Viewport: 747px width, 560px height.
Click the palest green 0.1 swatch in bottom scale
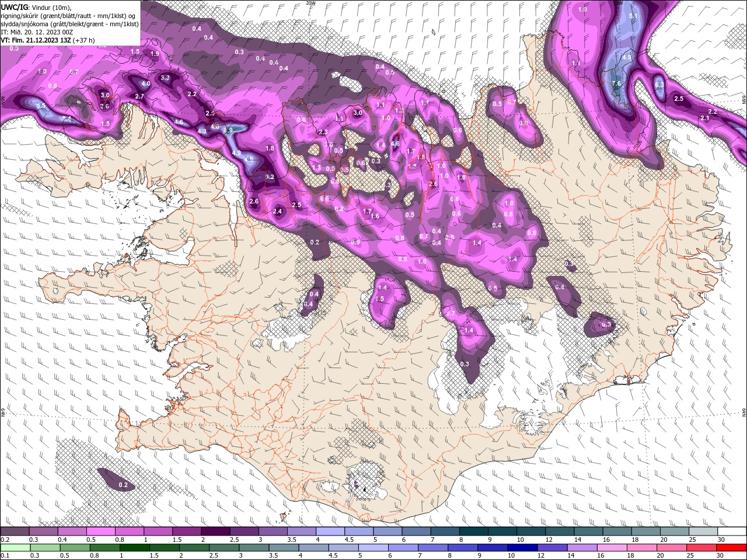click(16, 547)
